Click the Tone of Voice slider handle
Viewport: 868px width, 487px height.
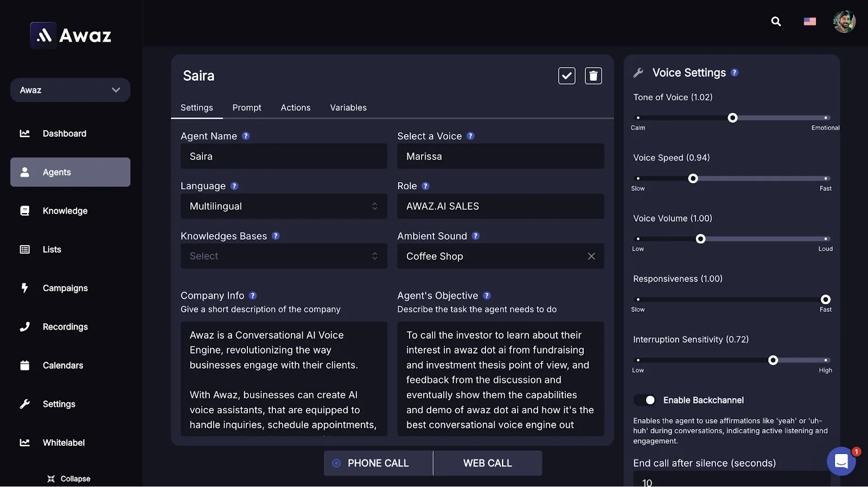(732, 118)
